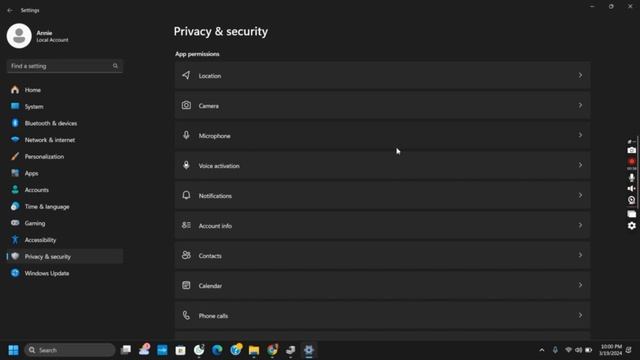Image resolution: width=640 pixels, height=360 pixels.
Task: Click the search magnifier in Find a setting
Action: [116, 66]
